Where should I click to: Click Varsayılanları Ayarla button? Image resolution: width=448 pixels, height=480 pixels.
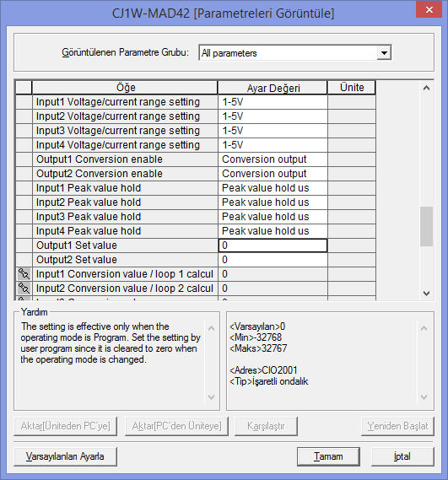(65, 456)
